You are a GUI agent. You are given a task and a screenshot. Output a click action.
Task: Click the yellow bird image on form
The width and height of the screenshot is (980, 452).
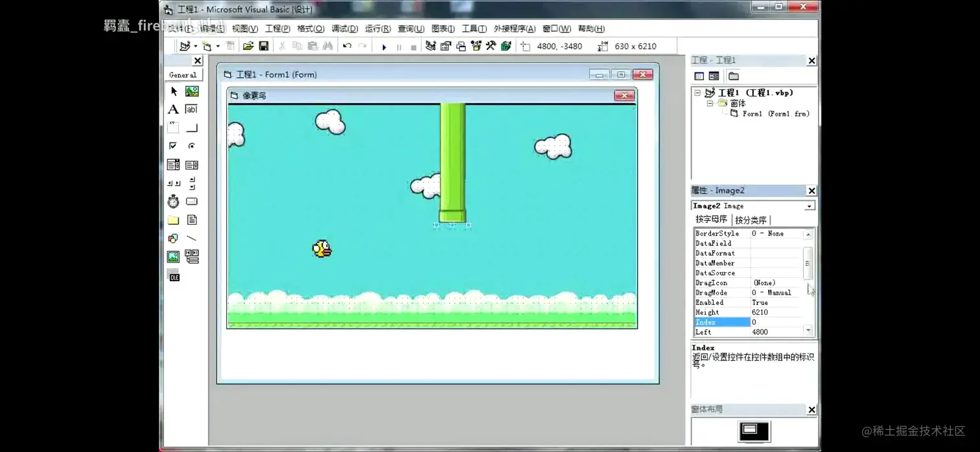click(322, 249)
